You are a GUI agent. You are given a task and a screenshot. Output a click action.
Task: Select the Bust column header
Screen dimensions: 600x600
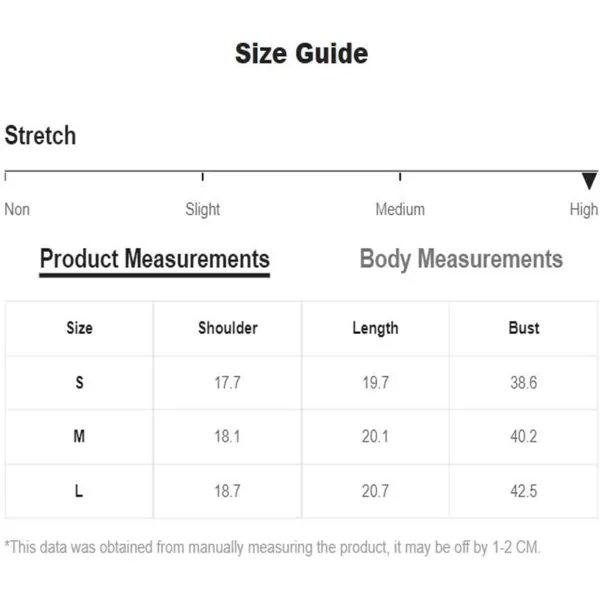pyautogui.click(x=524, y=328)
